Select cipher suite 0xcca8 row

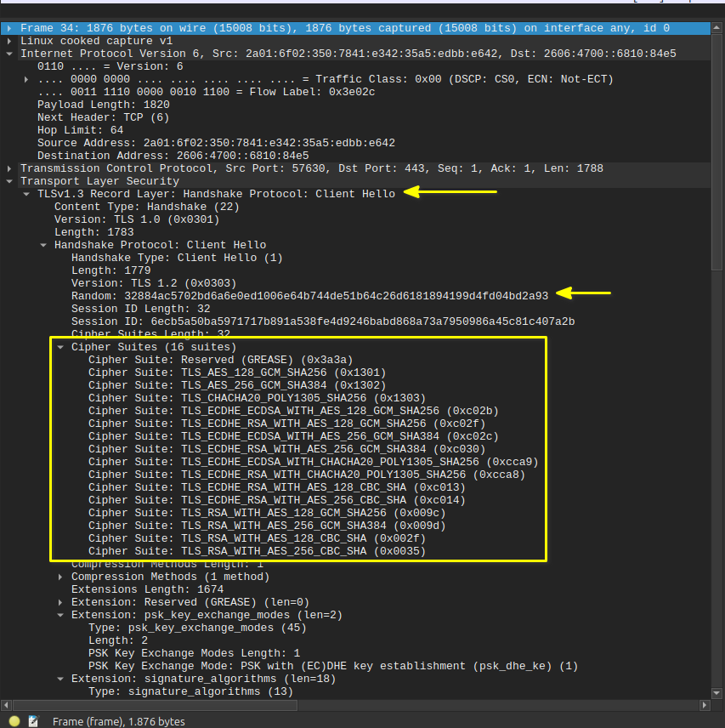point(307,475)
